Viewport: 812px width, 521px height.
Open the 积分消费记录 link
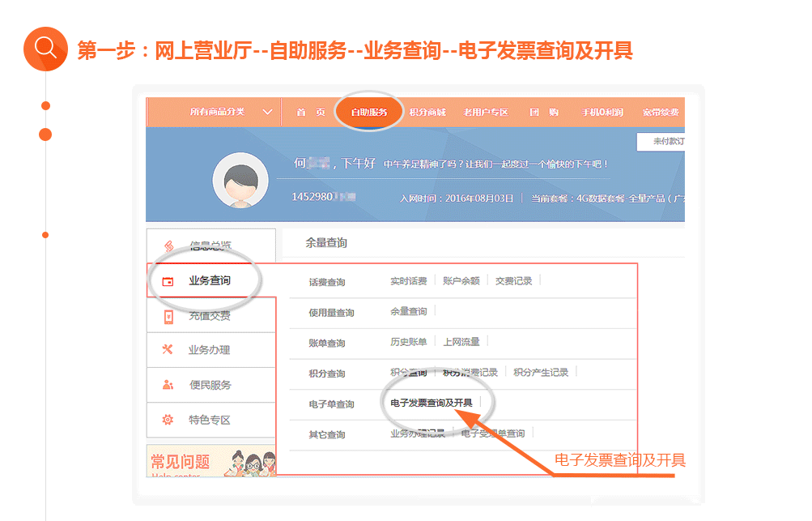point(470,372)
